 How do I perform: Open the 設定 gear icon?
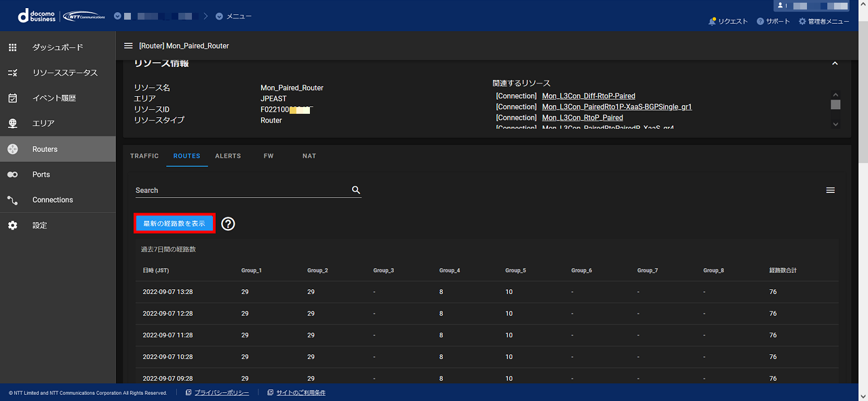point(12,225)
